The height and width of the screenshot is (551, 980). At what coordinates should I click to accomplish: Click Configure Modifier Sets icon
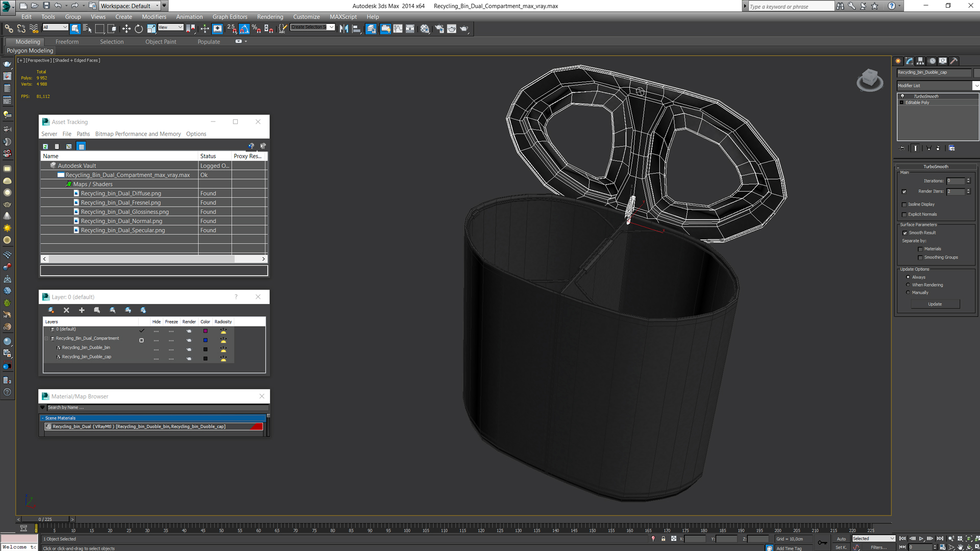point(952,148)
